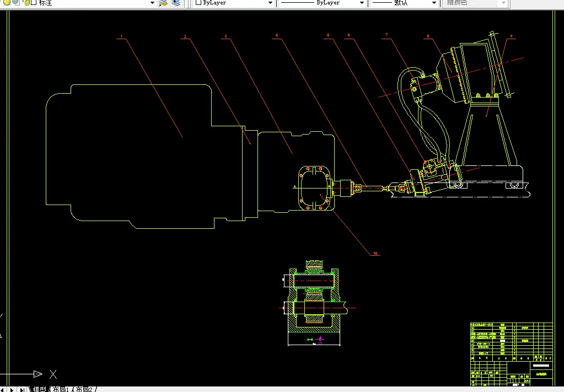
Task: Select the balloon label "10" in the drawing
Action: (375, 254)
